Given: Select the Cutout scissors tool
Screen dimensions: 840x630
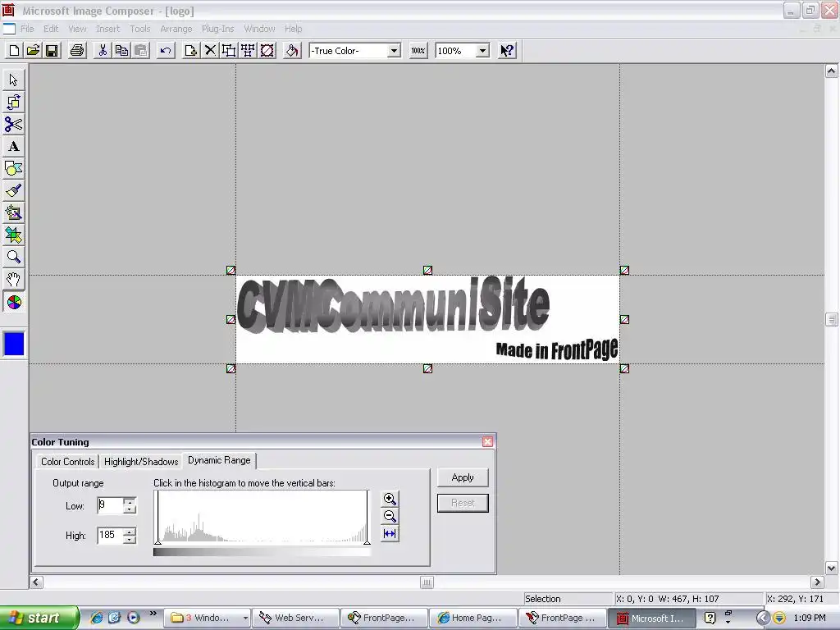Looking at the screenshot, I should (13, 125).
